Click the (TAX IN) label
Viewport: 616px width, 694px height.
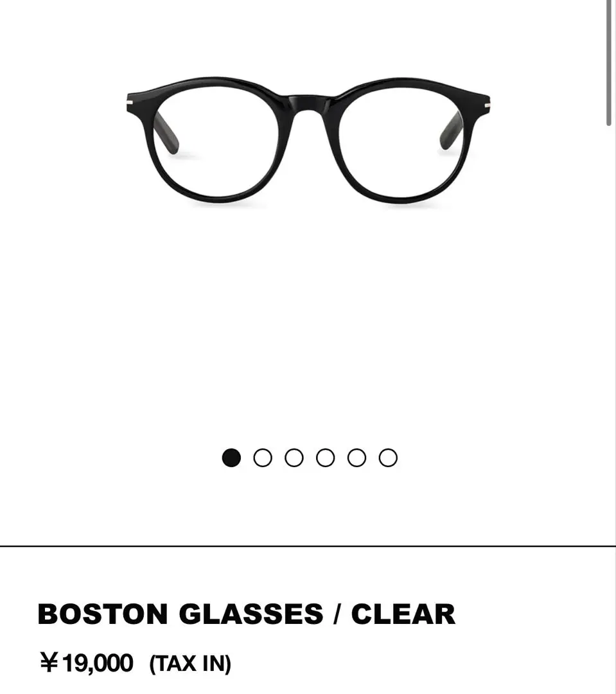pos(190,664)
